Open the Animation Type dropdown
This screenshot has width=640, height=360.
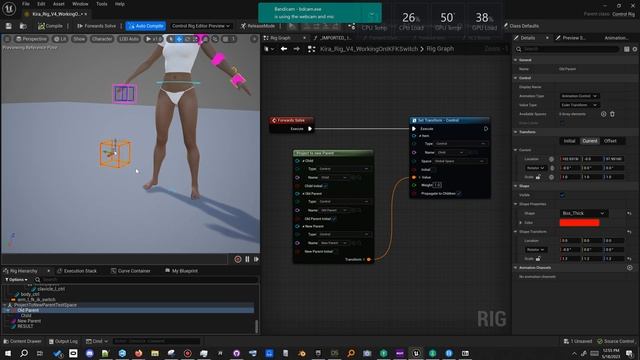pos(579,96)
